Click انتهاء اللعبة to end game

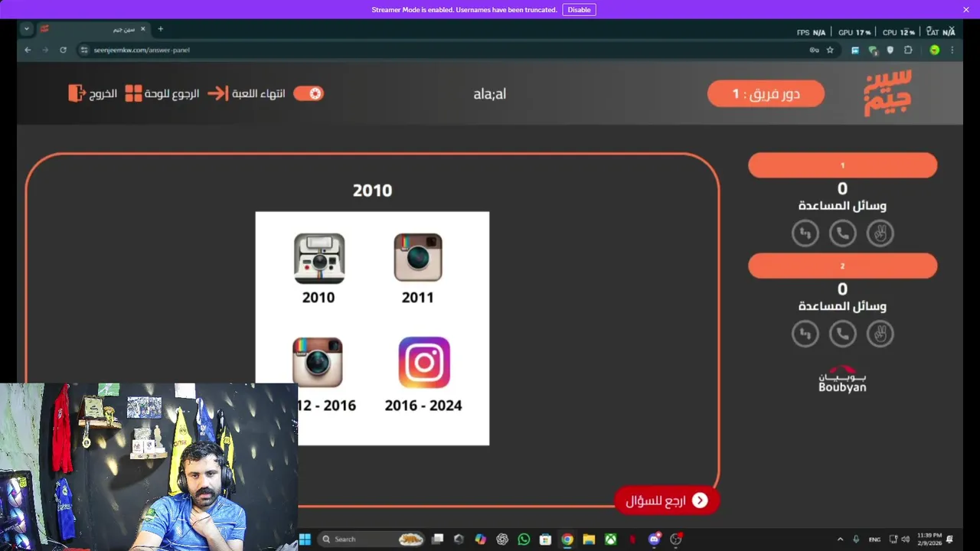(x=247, y=93)
